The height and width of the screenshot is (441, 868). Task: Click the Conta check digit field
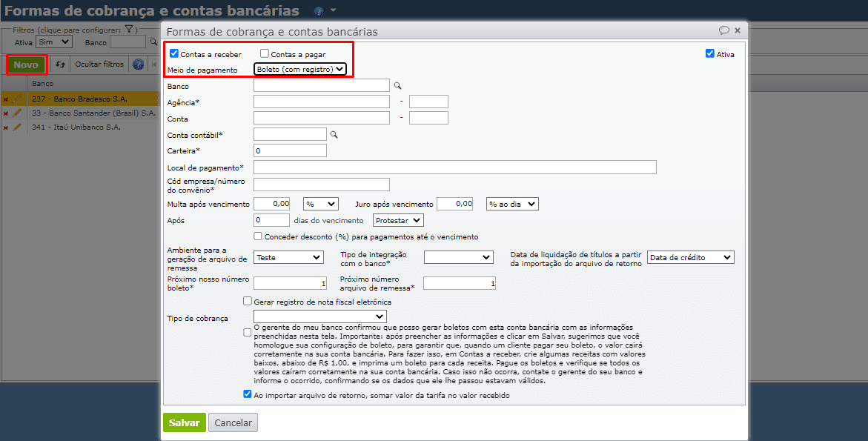428,118
